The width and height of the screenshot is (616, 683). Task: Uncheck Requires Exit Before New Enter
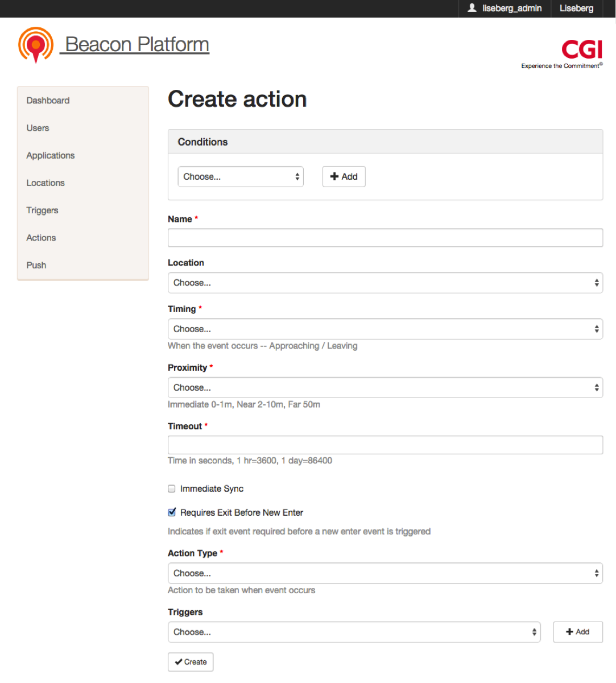172,512
